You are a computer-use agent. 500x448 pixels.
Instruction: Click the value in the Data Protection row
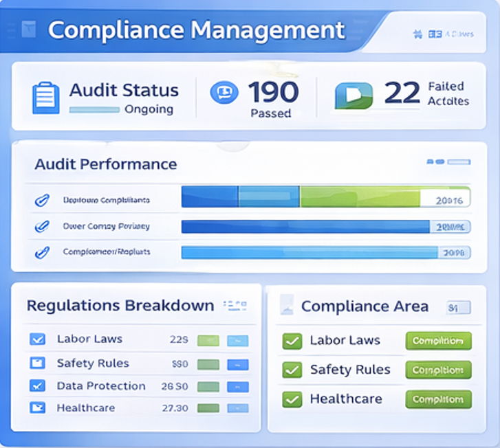click(175, 387)
